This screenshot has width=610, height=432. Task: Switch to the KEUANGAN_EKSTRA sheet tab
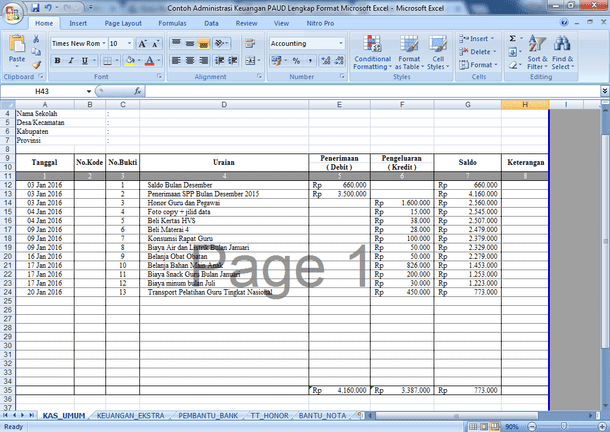pyautogui.click(x=130, y=416)
